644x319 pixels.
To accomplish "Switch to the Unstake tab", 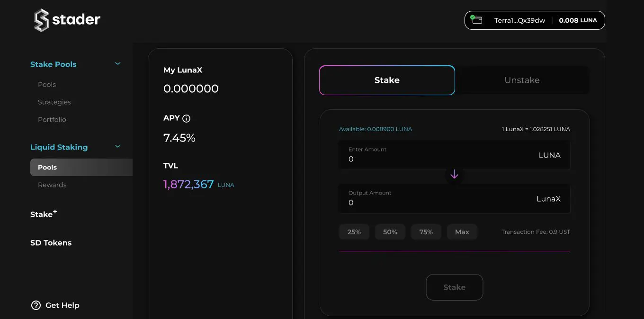I will click(522, 80).
